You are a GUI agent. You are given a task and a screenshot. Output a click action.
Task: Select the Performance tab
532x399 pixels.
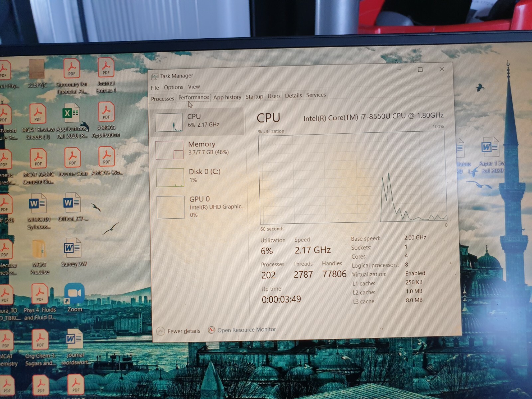(194, 97)
